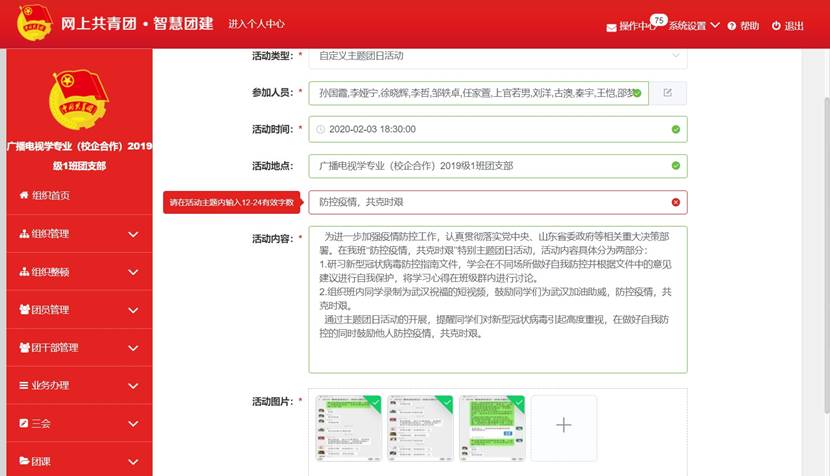
Task: Click the Communist Youth League logo in header
Action: pyautogui.click(x=35, y=23)
